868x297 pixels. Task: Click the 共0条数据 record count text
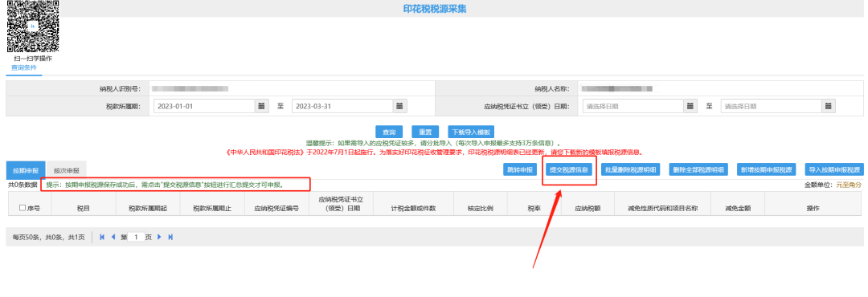(x=23, y=185)
